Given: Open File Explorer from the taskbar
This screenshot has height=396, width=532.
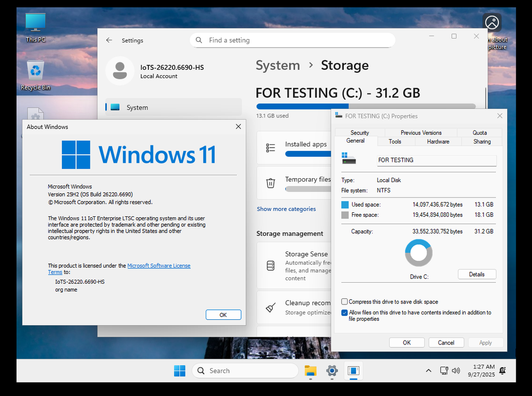Looking at the screenshot, I should (x=310, y=371).
